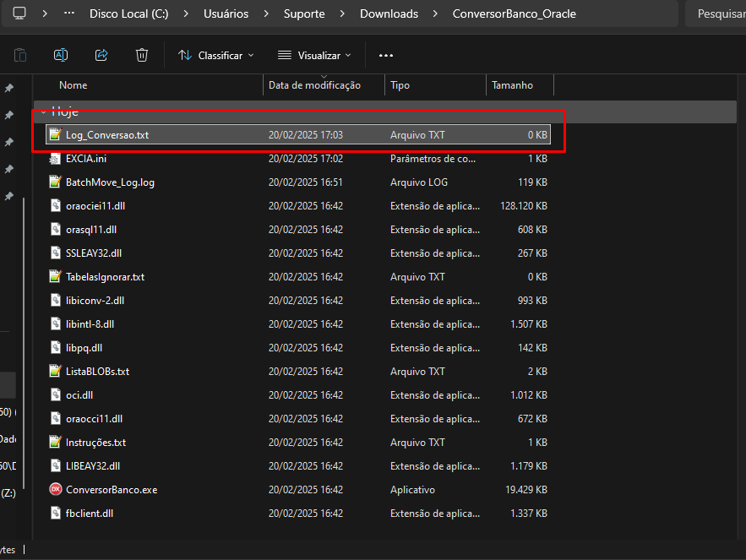
Task: Select the Instruções.txt file
Action: (x=95, y=443)
